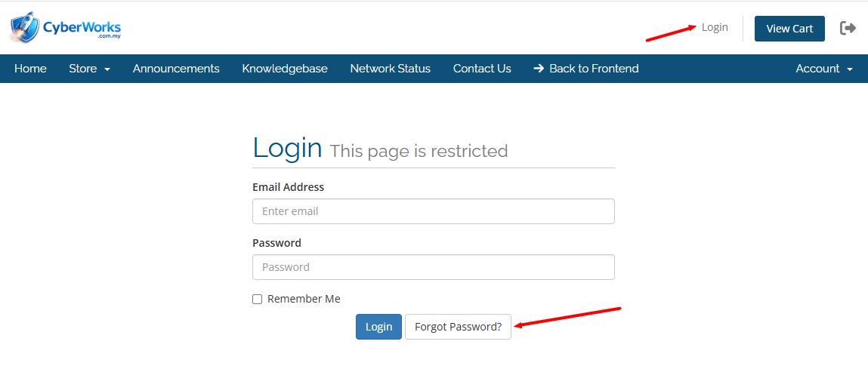Focus the Email Address input field
868x369 pixels.
(433, 211)
